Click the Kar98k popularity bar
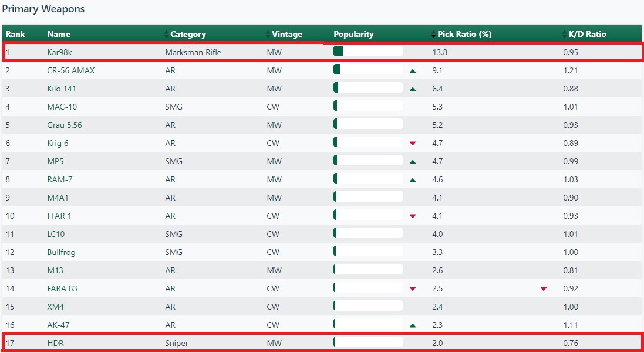Screen dimensions: 644x353 (367, 52)
